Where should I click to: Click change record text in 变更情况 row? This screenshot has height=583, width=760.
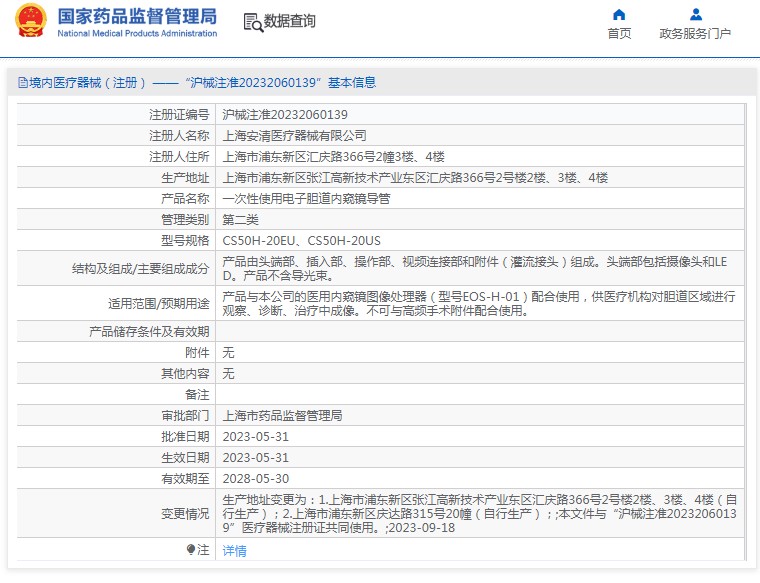pos(479,514)
